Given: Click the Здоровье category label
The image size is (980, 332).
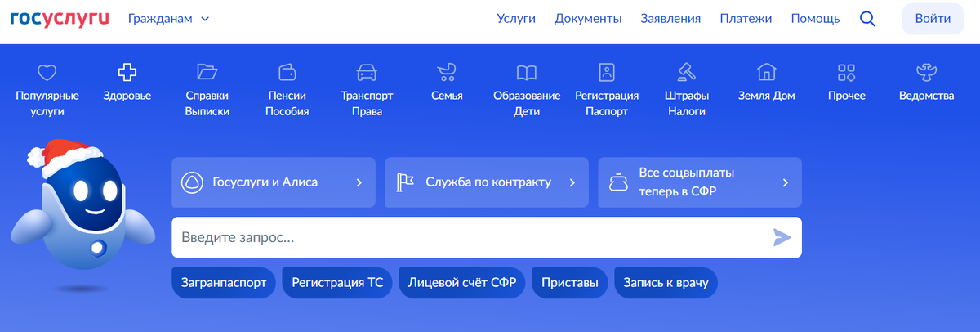Looking at the screenshot, I should coord(127,96).
